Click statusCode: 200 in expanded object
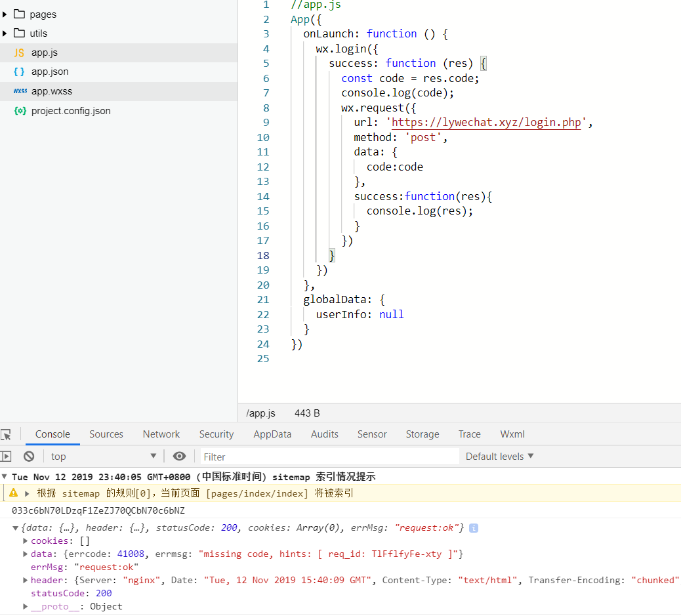The height and width of the screenshot is (616, 681). [72, 594]
